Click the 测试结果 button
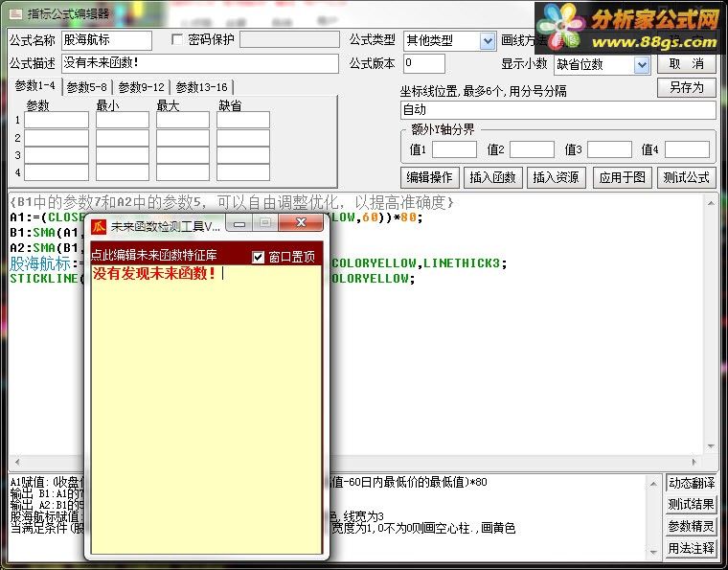 click(691, 505)
